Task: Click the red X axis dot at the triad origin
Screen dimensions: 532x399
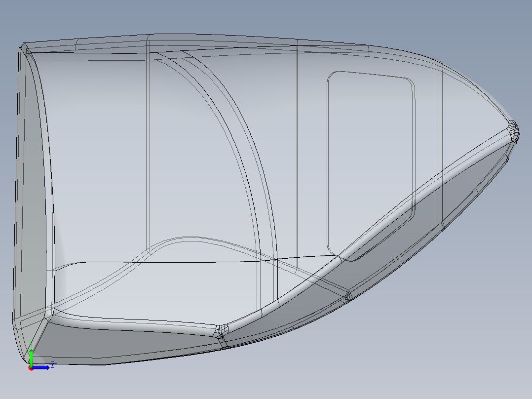Action: pyautogui.click(x=31, y=368)
